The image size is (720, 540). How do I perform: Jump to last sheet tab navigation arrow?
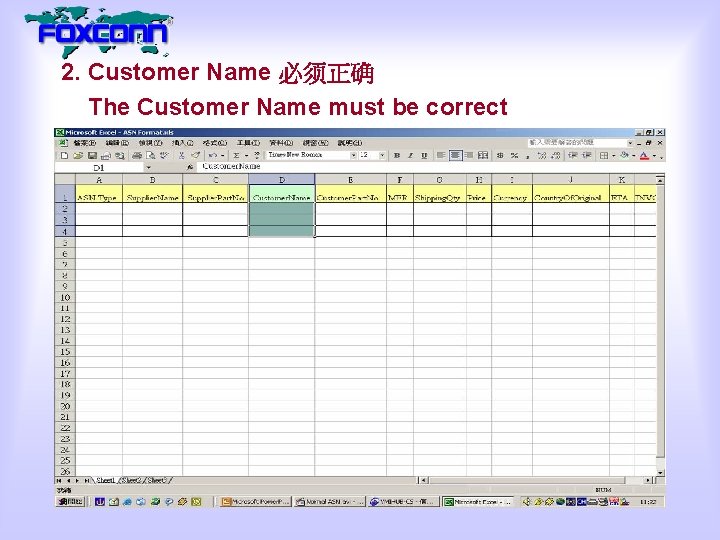(x=86, y=480)
